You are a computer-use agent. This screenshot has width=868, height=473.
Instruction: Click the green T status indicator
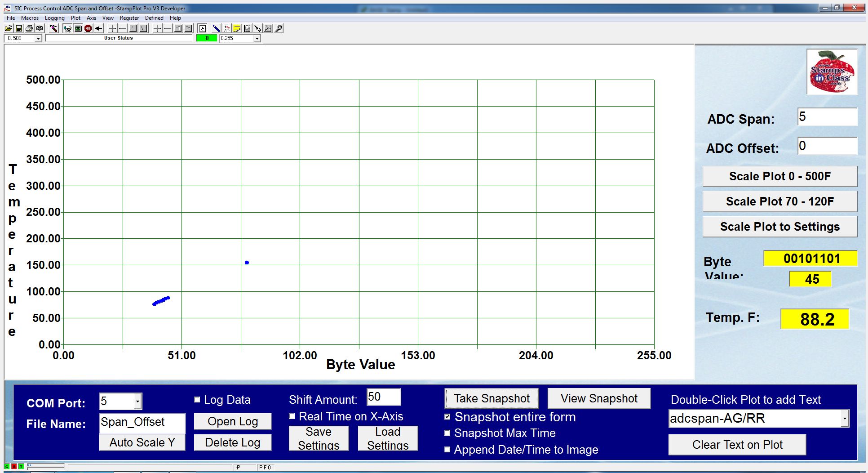pos(21,467)
